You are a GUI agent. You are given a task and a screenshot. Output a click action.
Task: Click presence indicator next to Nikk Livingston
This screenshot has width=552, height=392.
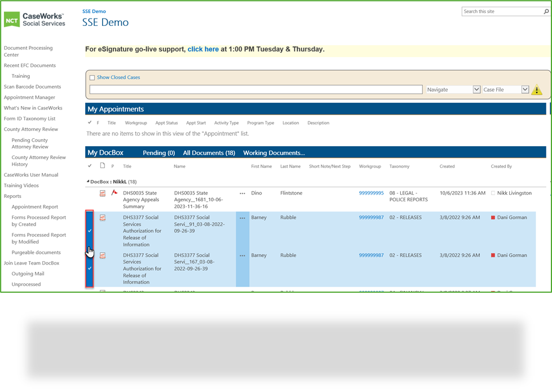[x=493, y=193]
